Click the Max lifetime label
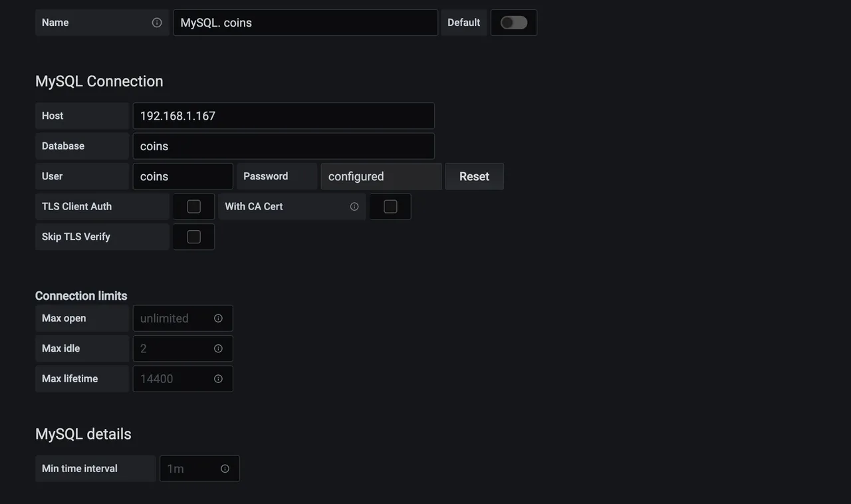 click(70, 379)
